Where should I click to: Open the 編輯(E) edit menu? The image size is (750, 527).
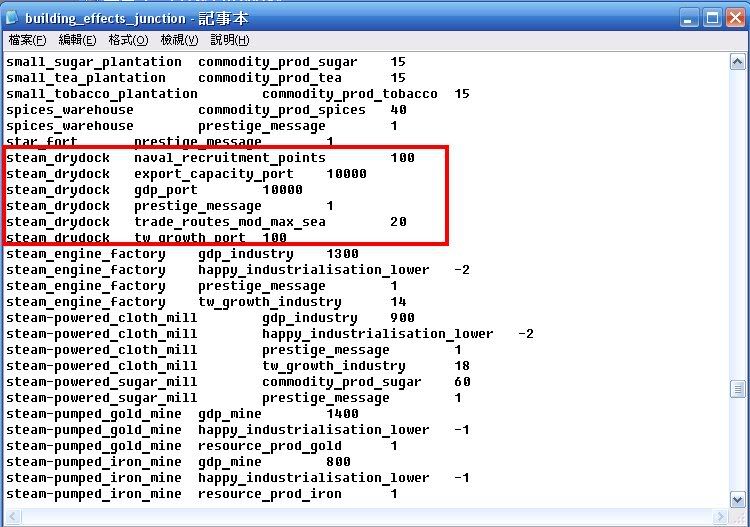[77, 40]
